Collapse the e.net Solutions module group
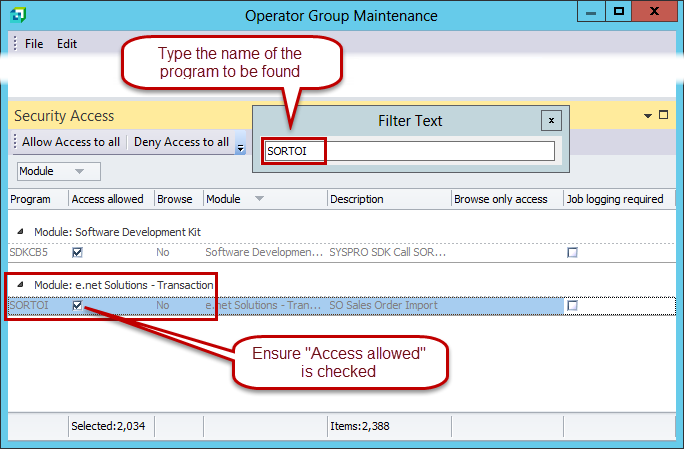This screenshot has width=684, height=449. (x=23, y=285)
